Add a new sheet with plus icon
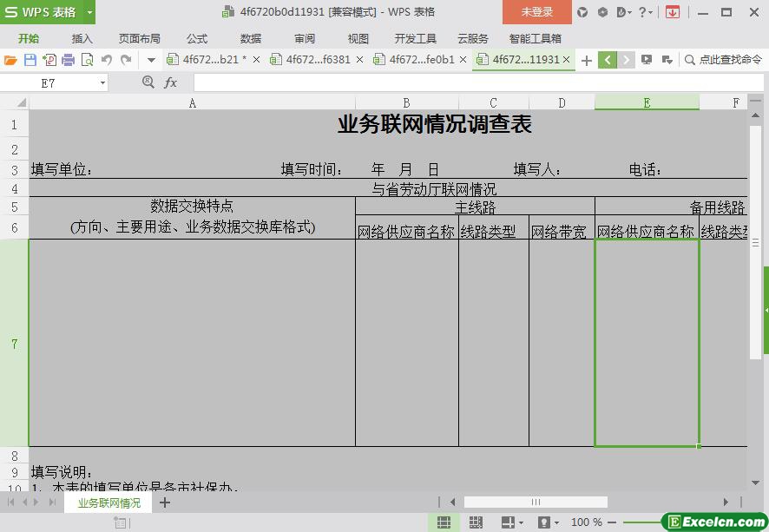The height and width of the screenshot is (532, 769). [165, 502]
